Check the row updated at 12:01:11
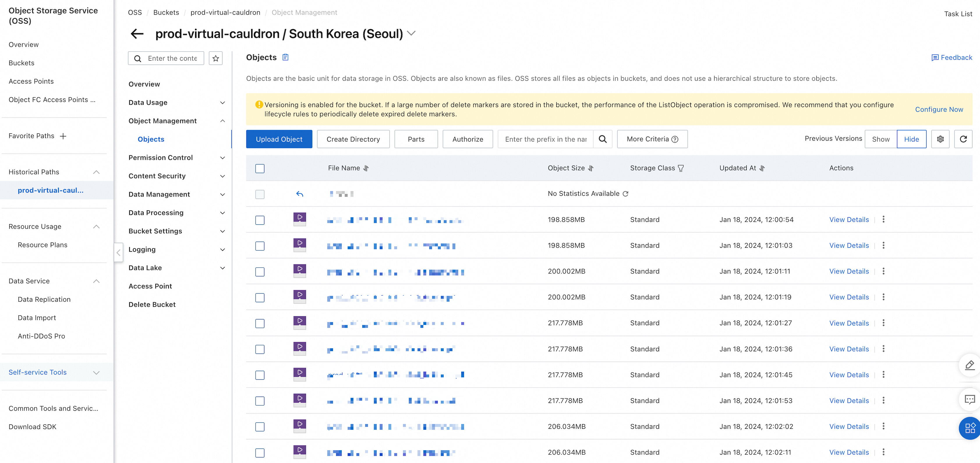The height and width of the screenshot is (463, 980). (260, 272)
